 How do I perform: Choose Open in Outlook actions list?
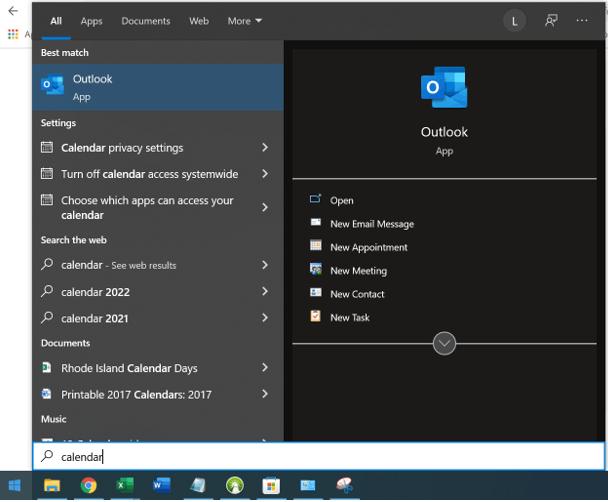342,200
